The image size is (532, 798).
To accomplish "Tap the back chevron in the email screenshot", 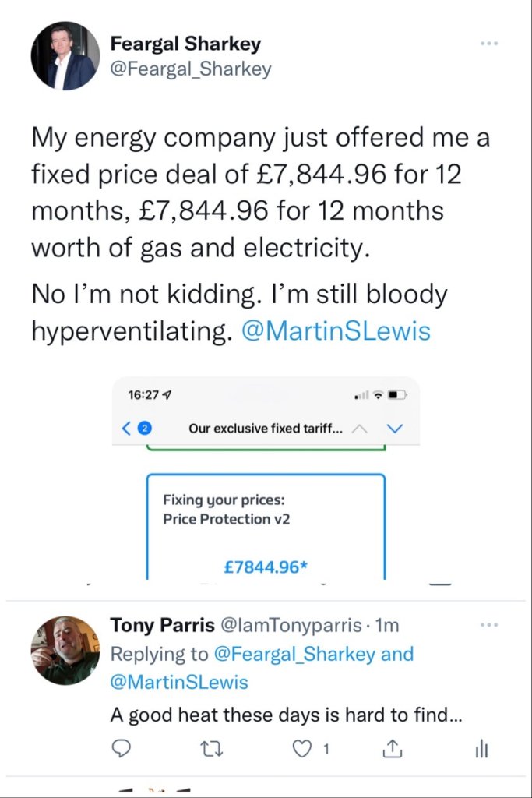I will (128, 428).
